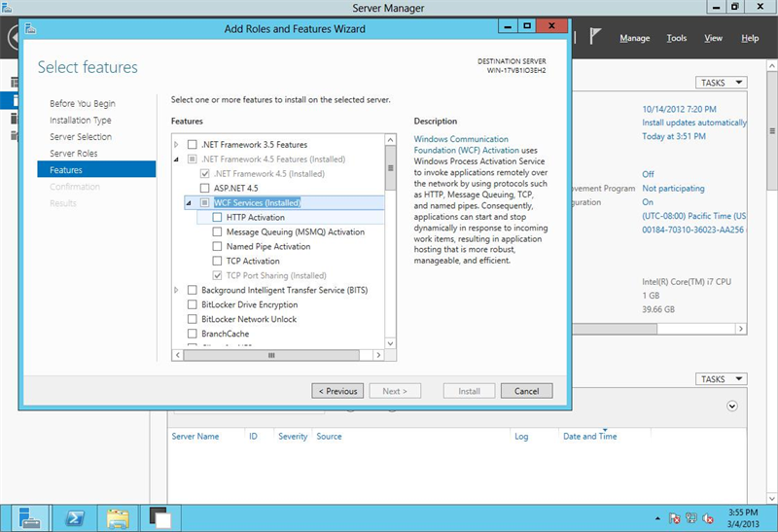Viewport: 778px width, 532px height.
Task: Click the muted speaker tray icon
Action: tap(708, 518)
